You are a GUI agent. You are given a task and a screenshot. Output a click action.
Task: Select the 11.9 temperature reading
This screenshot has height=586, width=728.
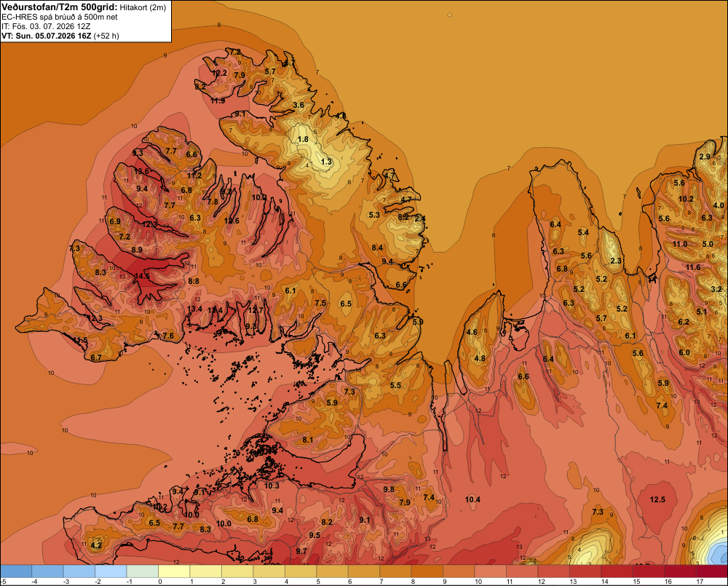pyautogui.click(x=217, y=100)
